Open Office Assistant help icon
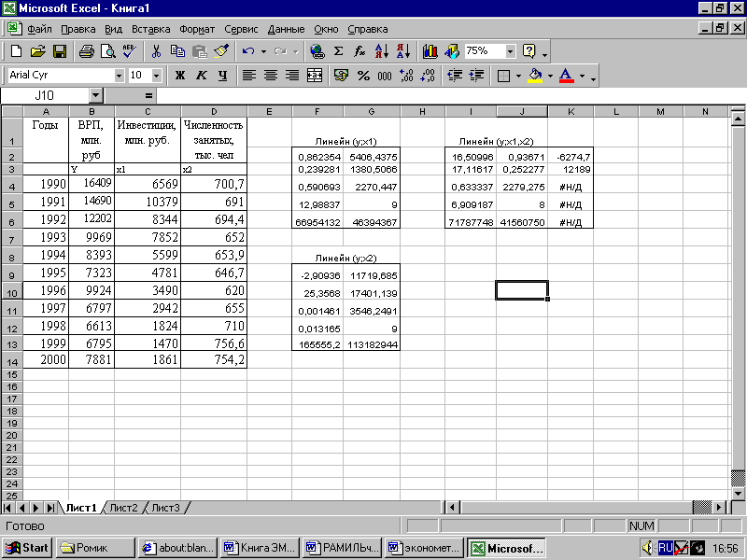Screen dimensions: 747x560 click(x=529, y=51)
